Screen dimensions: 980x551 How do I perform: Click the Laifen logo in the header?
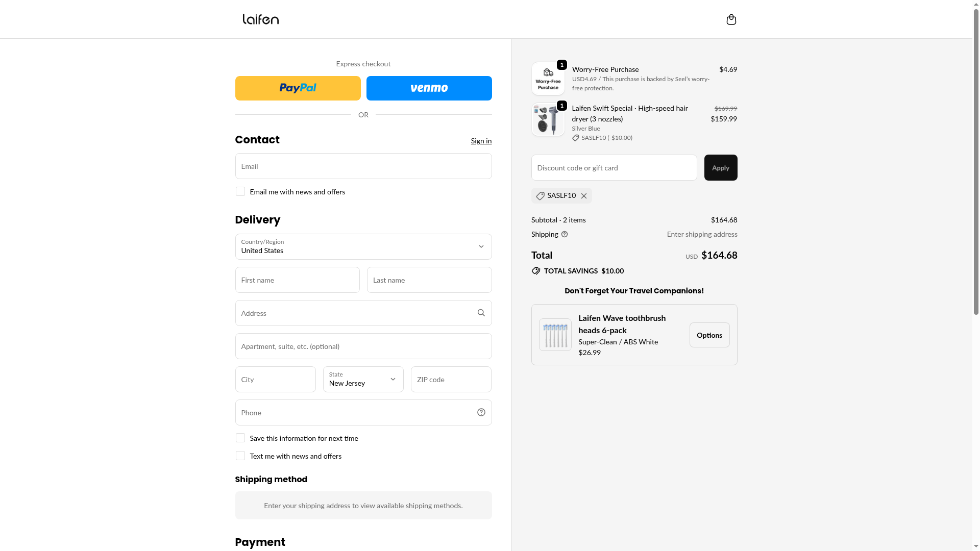coord(260,19)
